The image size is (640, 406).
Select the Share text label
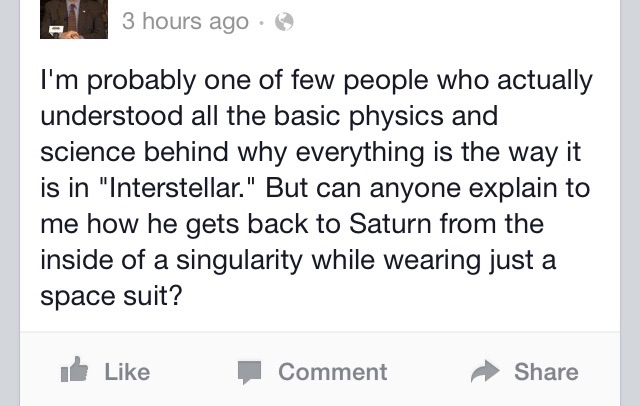click(545, 372)
